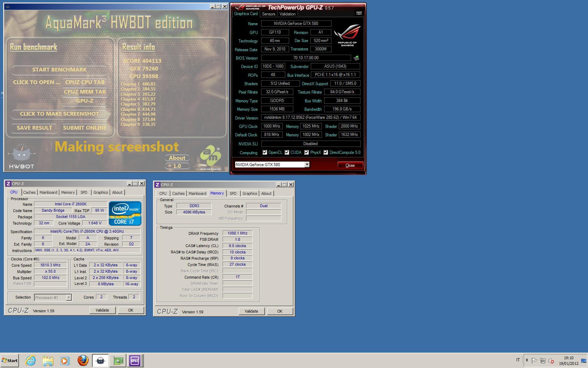The image size is (588, 368).
Task: Switch to AquaMark HWBOT taskbar icon
Action: coord(100,360)
